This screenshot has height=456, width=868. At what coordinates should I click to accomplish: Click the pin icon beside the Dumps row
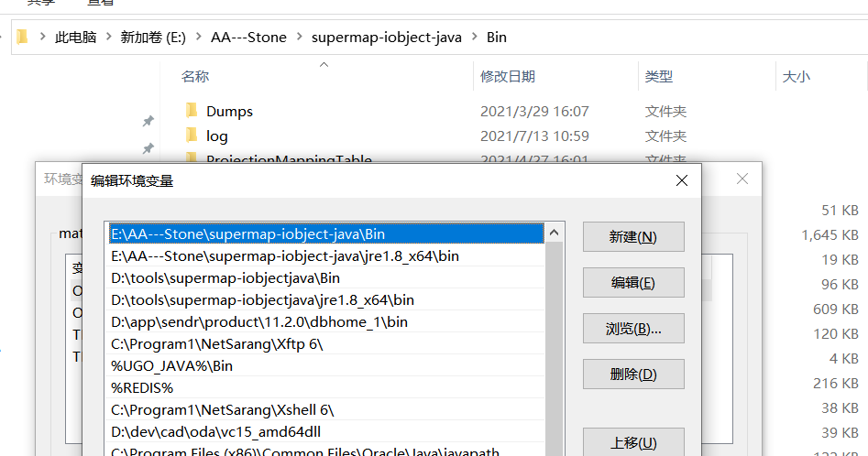point(148,121)
